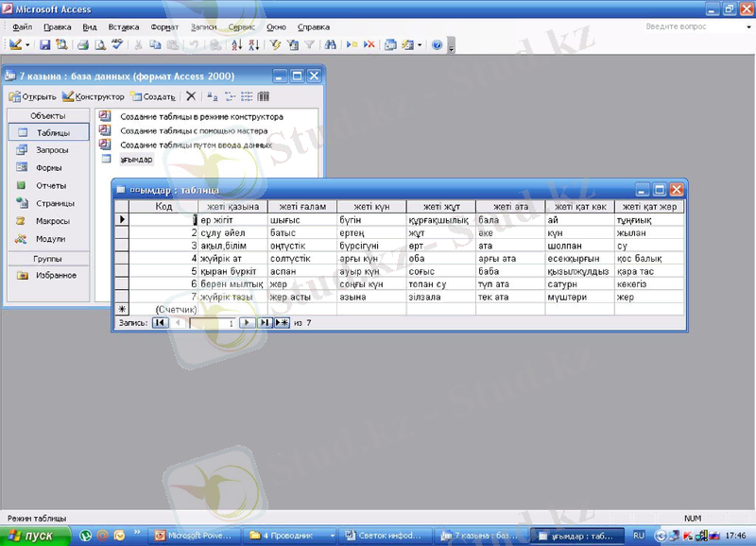Viewport: 756px width, 546px height.
Task: Click the record number input field
Action: pyautogui.click(x=213, y=322)
